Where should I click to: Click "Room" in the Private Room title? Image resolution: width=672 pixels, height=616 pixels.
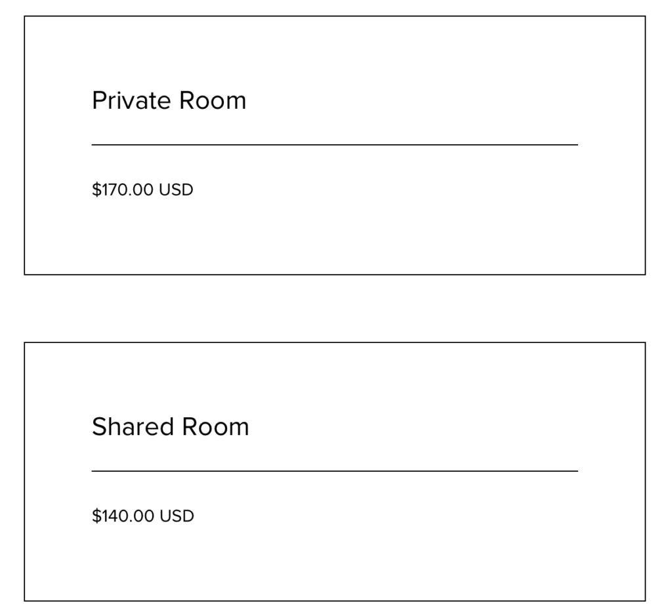(213, 100)
